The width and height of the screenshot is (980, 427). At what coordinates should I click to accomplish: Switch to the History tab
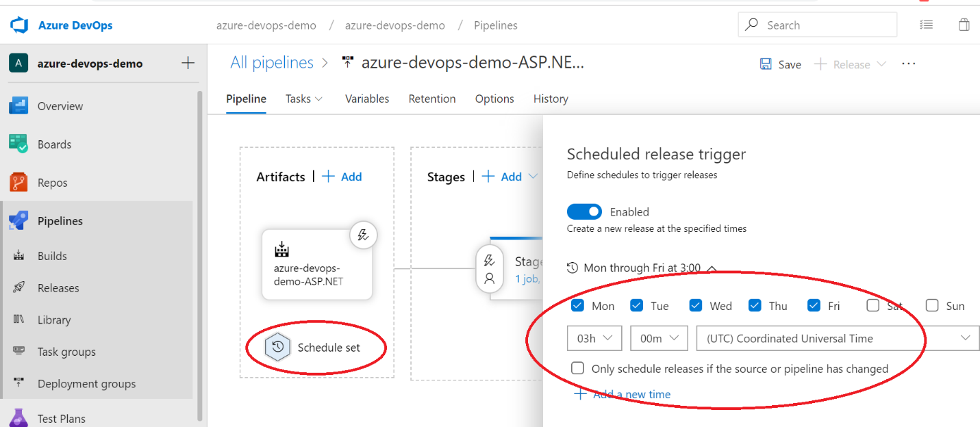click(x=551, y=99)
